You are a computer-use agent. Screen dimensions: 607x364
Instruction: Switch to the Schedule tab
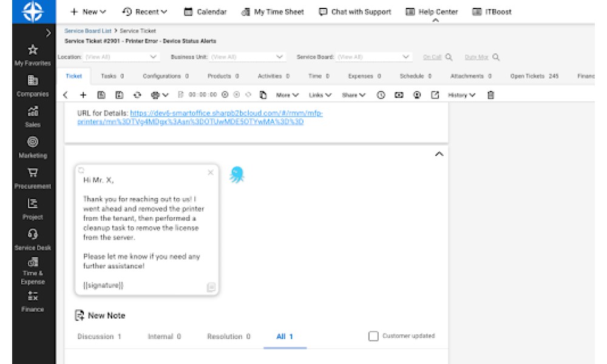coord(416,76)
